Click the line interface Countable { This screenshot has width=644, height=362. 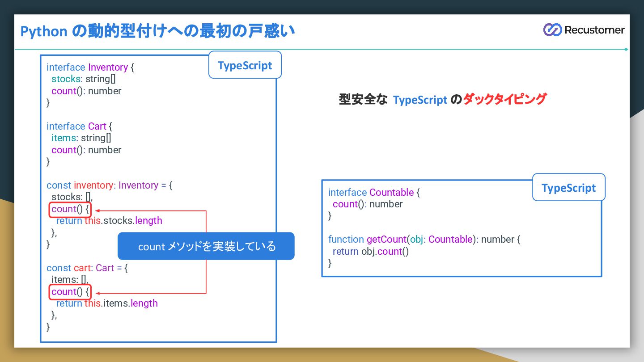pos(374,193)
